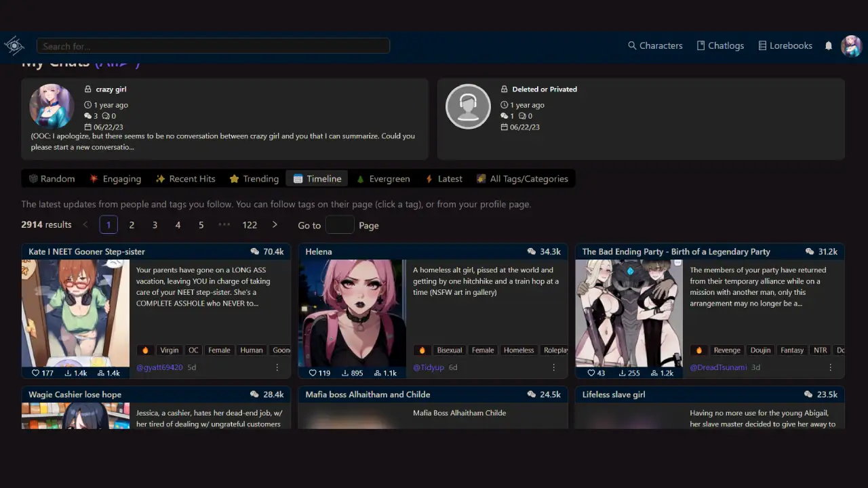The width and height of the screenshot is (868, 488).
Task: Open the three-dot menu on The Bad Ending Party card
Action: coord(830,367)
